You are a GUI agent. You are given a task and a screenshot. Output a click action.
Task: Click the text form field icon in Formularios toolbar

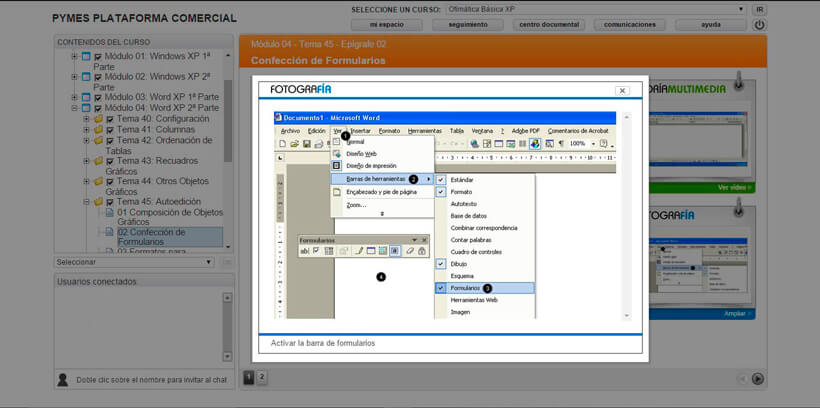click(x=305, y=251)
